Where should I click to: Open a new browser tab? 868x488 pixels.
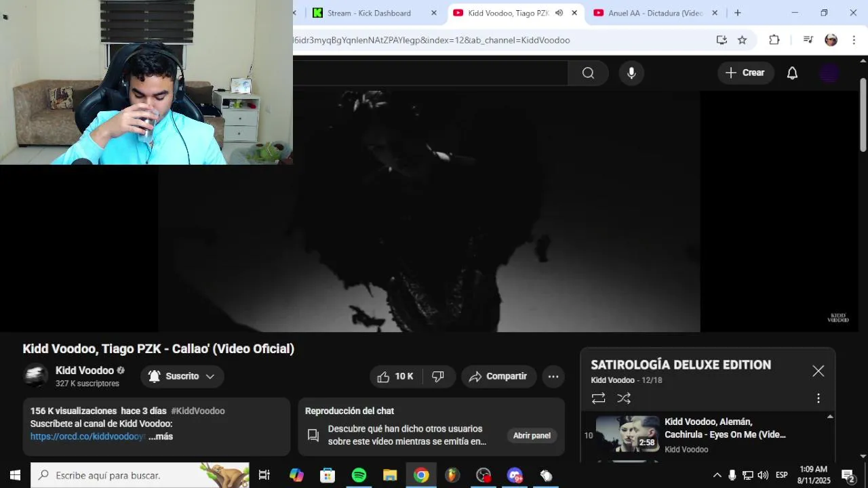[x=738, y=13]
